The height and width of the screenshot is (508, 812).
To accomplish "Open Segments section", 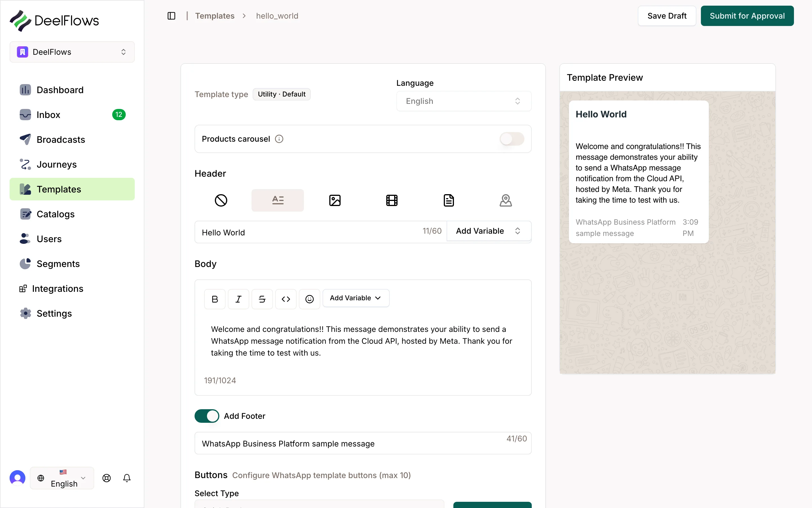I will click(72, 264).
